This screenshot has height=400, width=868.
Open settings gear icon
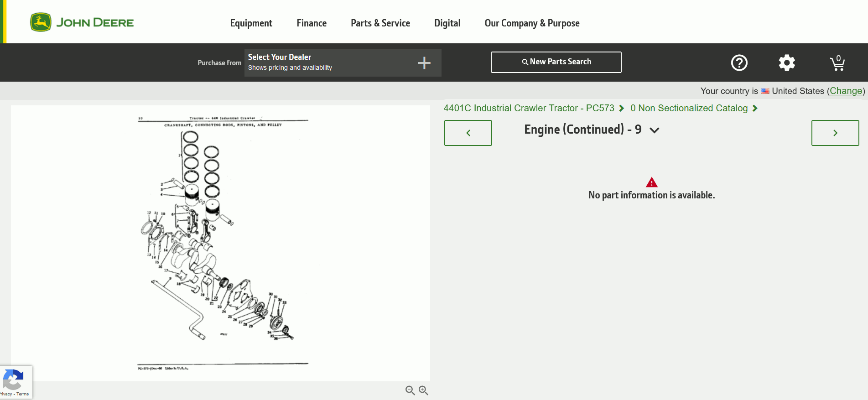click(x=786, y=62)
